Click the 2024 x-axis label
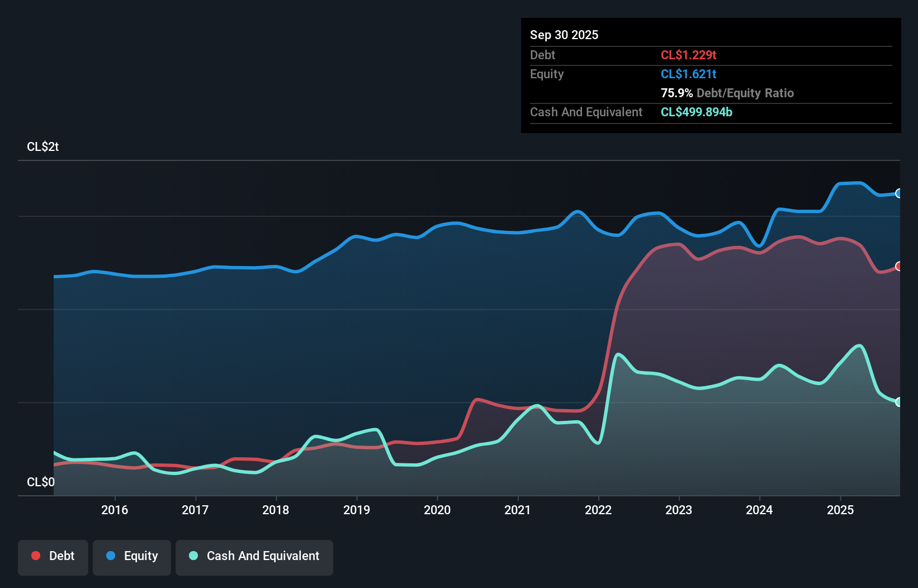Screen dimensions: 918x588 coord(759,510)
